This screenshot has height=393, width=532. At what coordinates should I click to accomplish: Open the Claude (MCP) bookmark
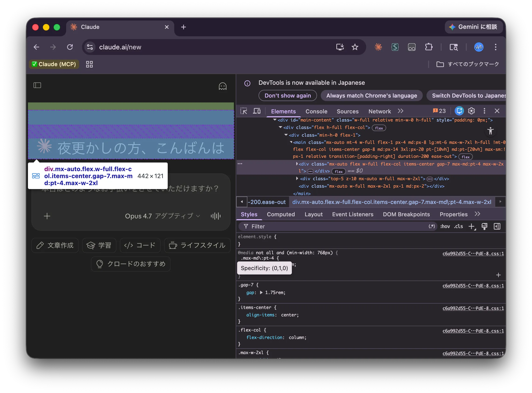(x=54, y=64)
